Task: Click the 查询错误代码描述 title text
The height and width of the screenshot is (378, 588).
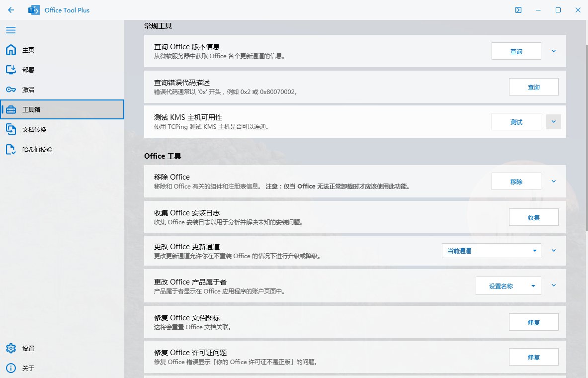Action: pyautogui.click(x=182, y=83)
